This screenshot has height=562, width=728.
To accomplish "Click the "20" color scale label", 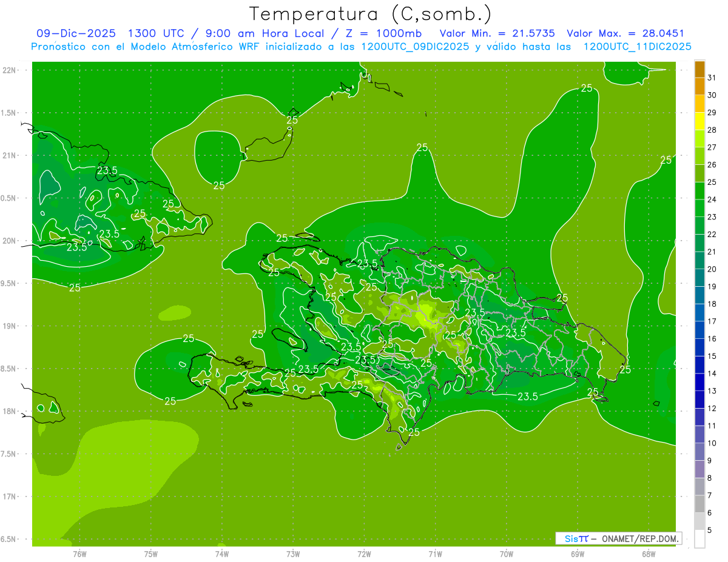I will coord(712,269).
